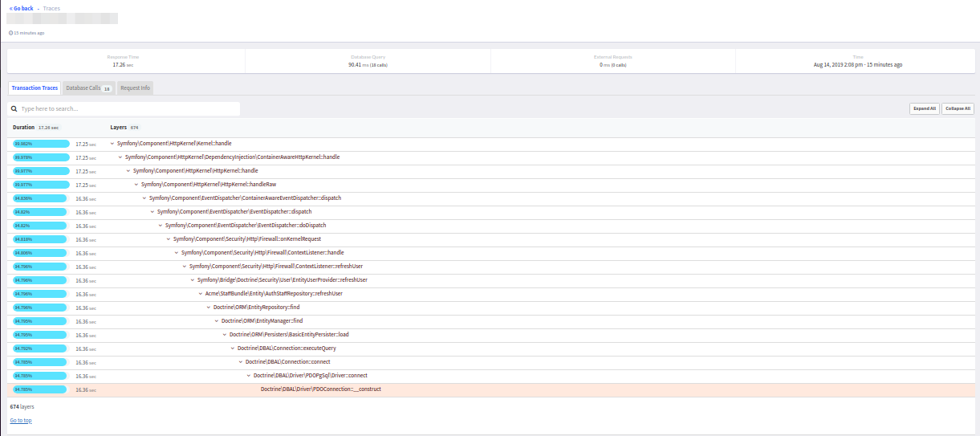
Task: Click the Database Query 90.41 ms value
Action: (x=368, y=65)
